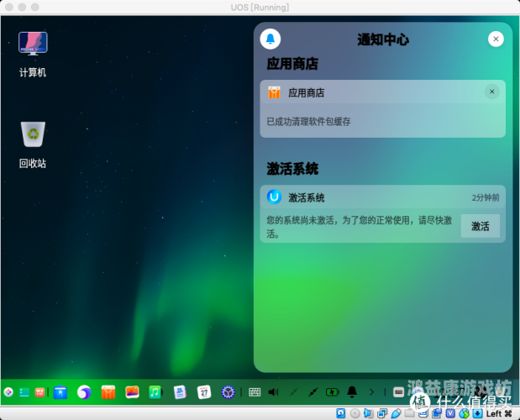Click the 'Left ⌘' host key label
Image resolution: width=520 pixels, height=420 pixels.
click(499, 414)
